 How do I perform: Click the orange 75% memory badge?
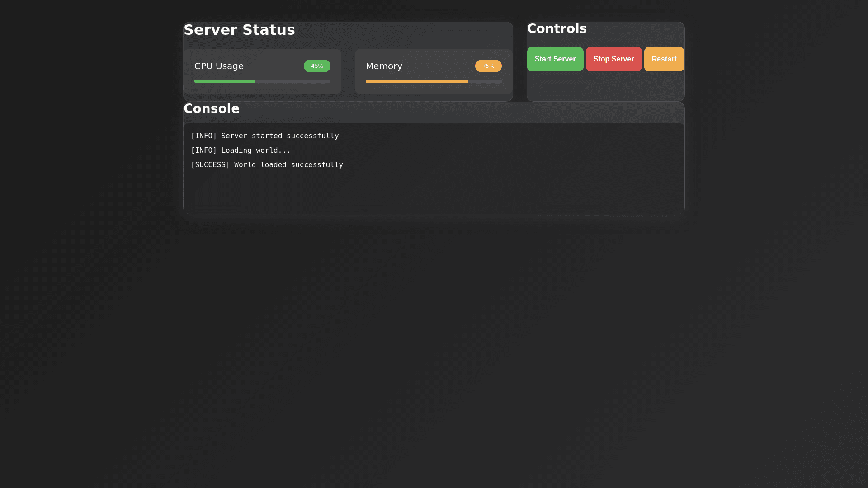pyautogui.click(x=488, y=66)
